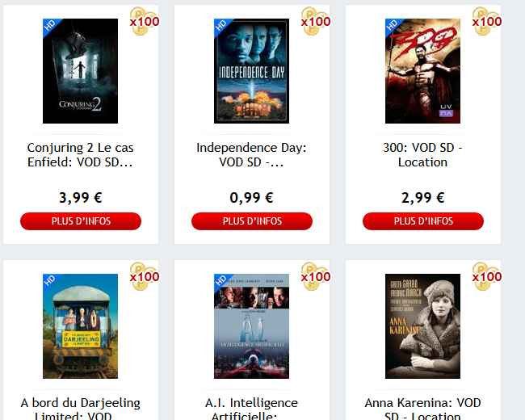Click the A.I. Intelligence Artificielle title

coord(251,408)
